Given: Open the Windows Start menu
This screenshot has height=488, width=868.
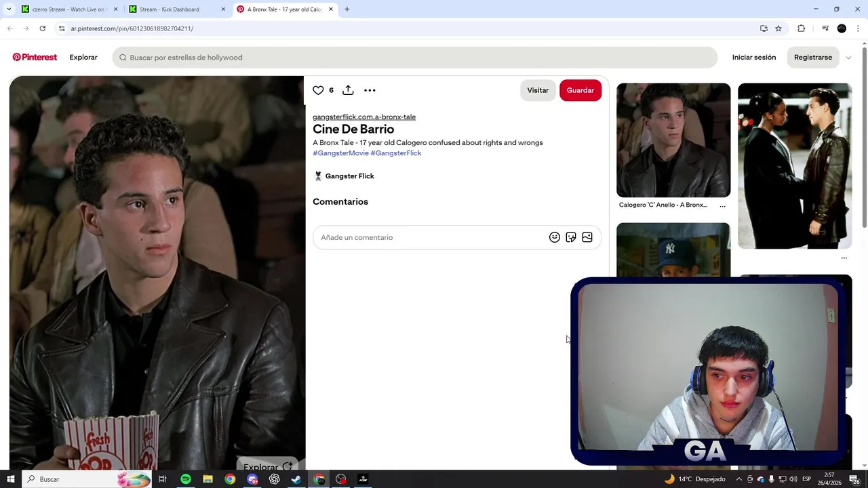Looking at the screenshot, I should pyautogui.click(x=11, y=479).
